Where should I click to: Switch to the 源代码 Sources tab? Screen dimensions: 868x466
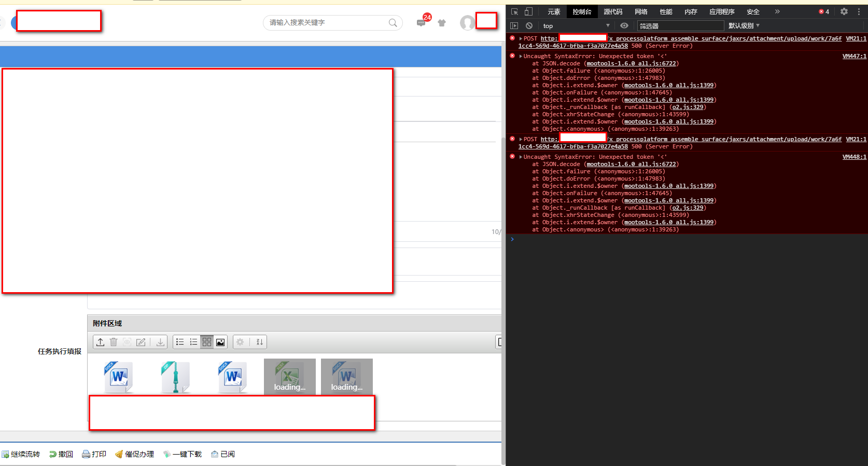pyautogui.click(x=613, y=11)
